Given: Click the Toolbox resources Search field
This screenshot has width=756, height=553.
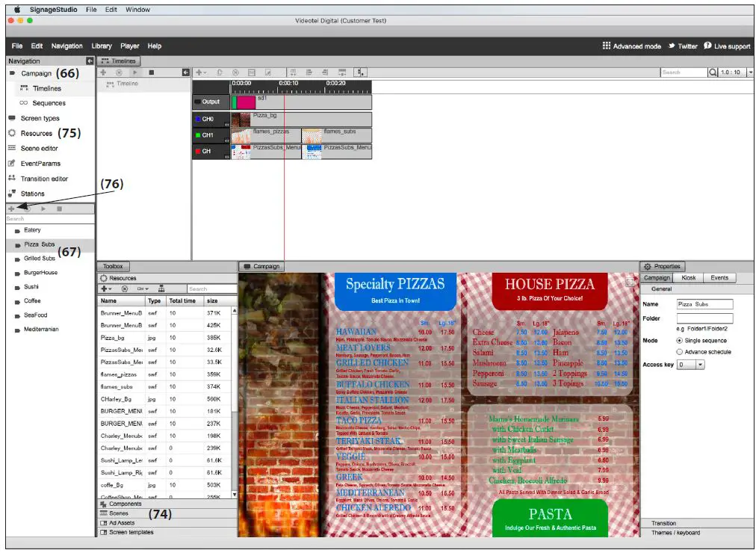Looking at the screenshot, I should [211, 289].
